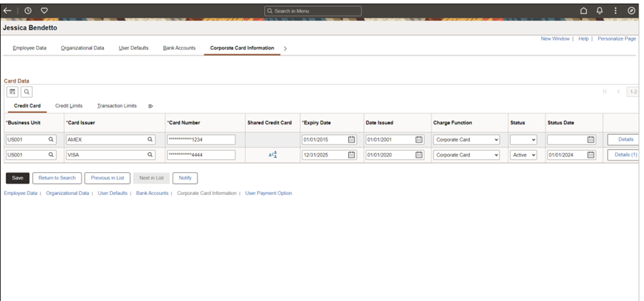644x301 pixels.
Task: Switch to Employee Data tab
Action: click(x=30, y=48)
